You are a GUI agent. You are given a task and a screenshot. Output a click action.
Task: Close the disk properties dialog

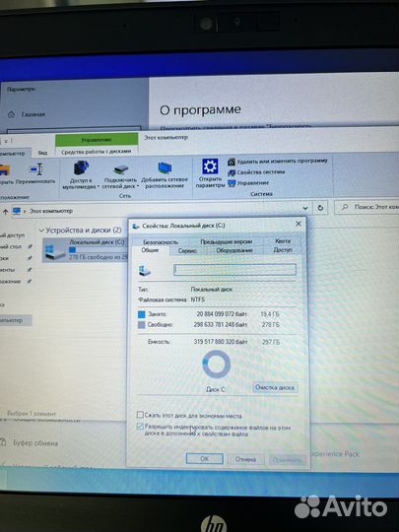(299, 224)
